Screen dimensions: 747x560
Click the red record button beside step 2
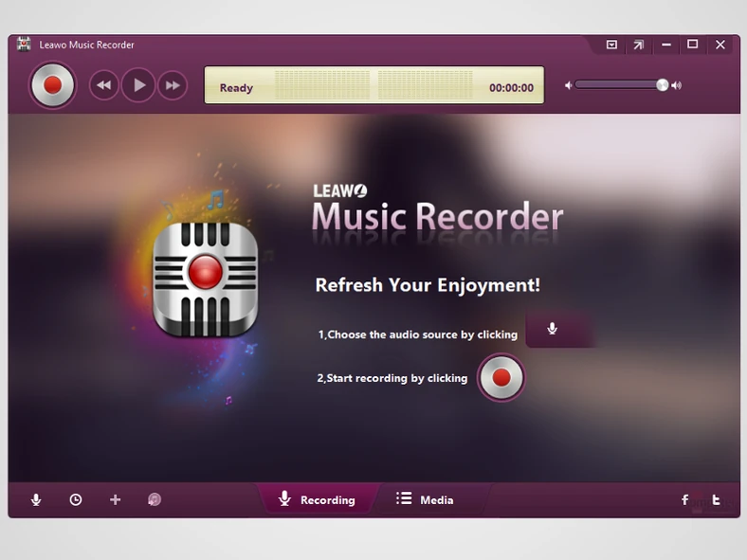tap(501, 378)
